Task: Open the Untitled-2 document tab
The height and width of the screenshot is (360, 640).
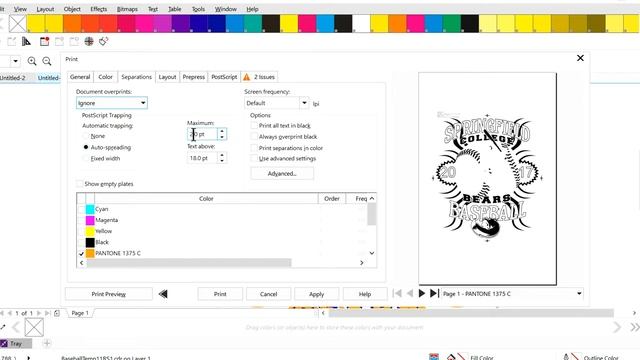Action: pyautogui.click(x=13, y=78)
